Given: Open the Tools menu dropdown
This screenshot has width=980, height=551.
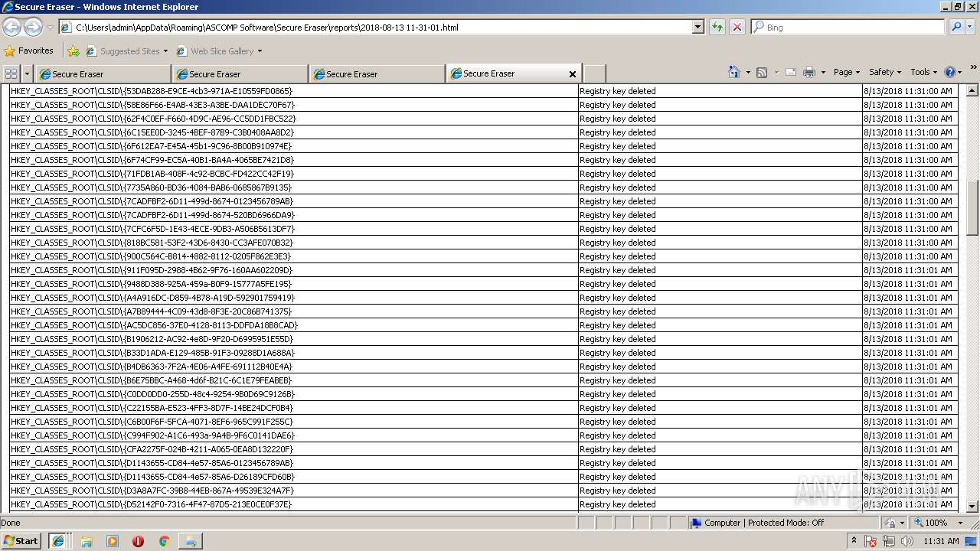Looking at the screenshot, I should tap(923, 72).
